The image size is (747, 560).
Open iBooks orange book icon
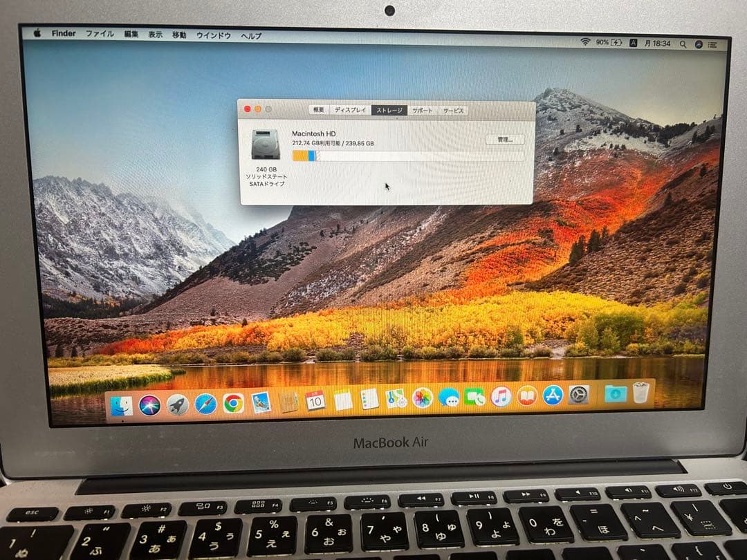526,395
